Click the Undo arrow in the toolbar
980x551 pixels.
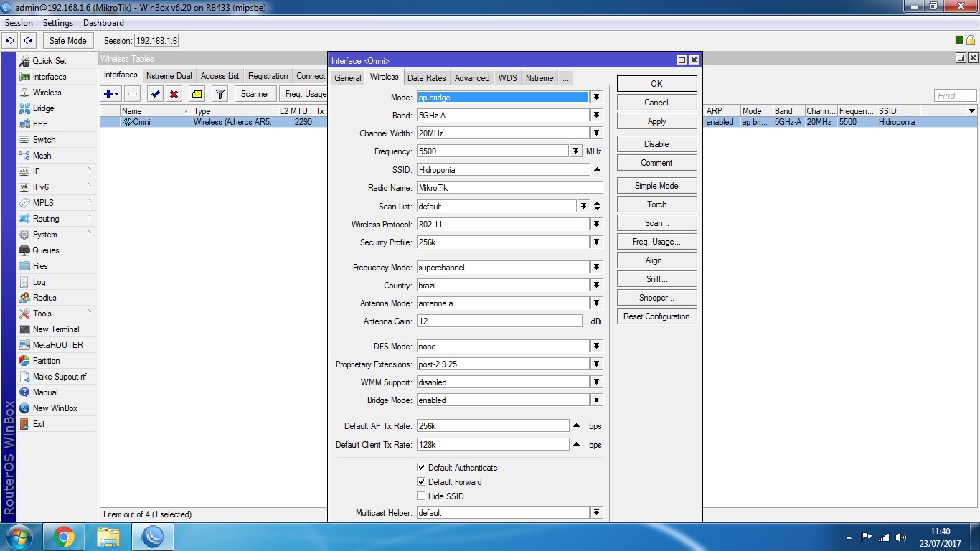[10, 41]
